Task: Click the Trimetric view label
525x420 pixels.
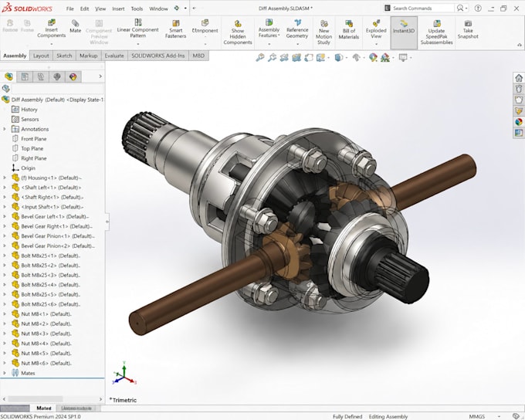Action: [123, 400]
